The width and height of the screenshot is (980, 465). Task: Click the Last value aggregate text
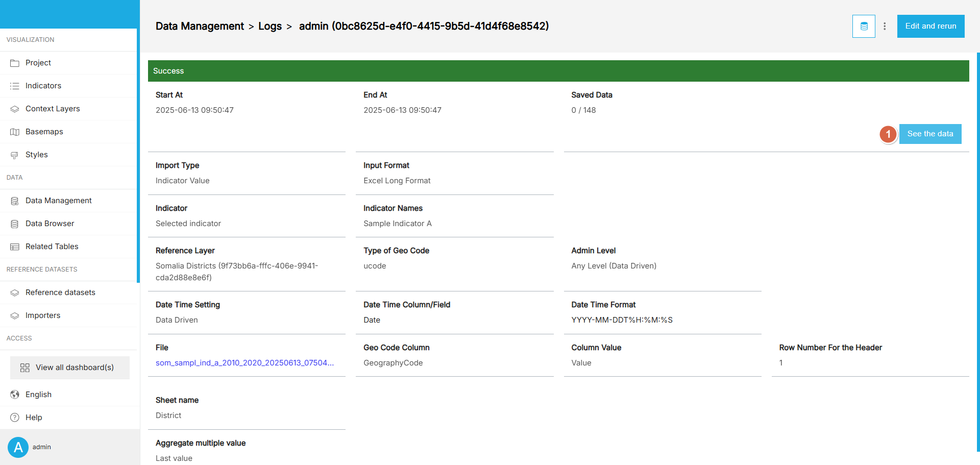(174, 458)
